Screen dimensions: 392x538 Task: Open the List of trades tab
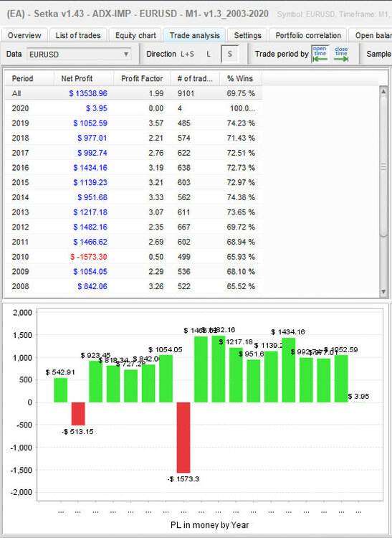[78, 35]
